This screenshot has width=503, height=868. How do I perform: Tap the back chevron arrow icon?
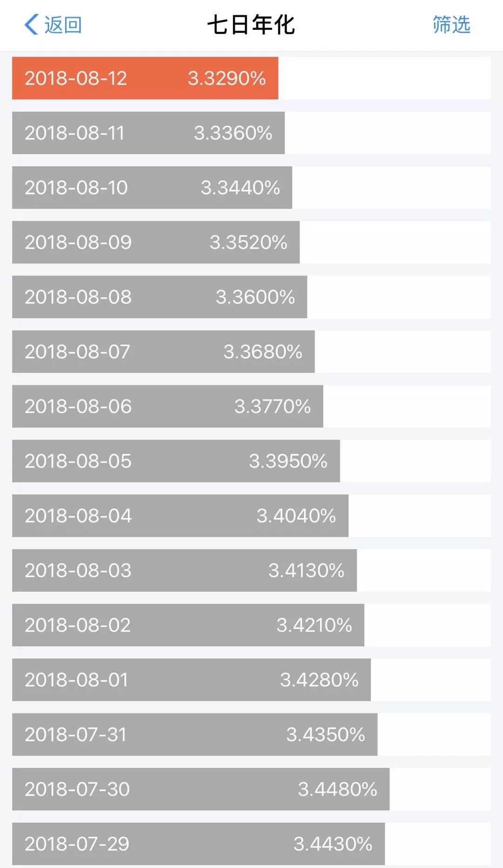pos(31,25)
